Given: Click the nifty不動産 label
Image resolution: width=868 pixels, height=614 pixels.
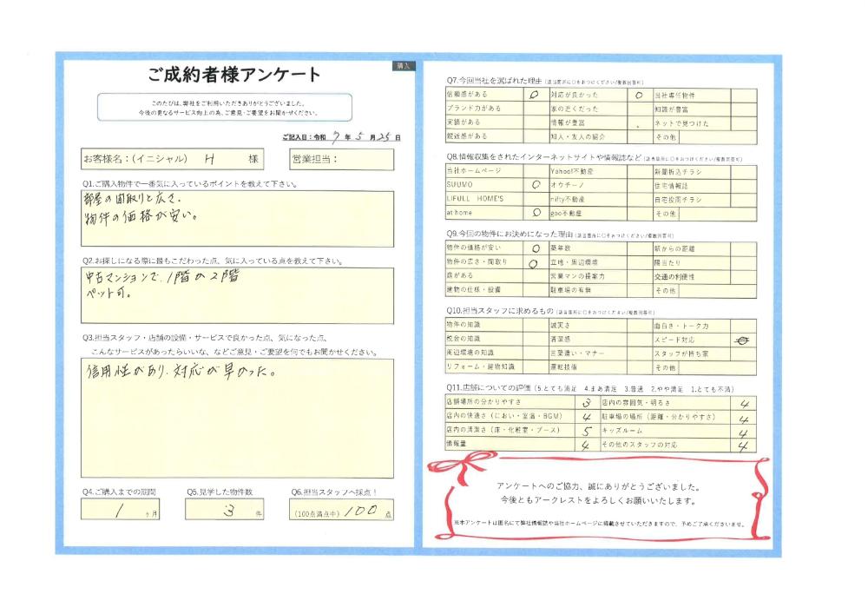Looking at the screenshot, I should tap(568, 199).
